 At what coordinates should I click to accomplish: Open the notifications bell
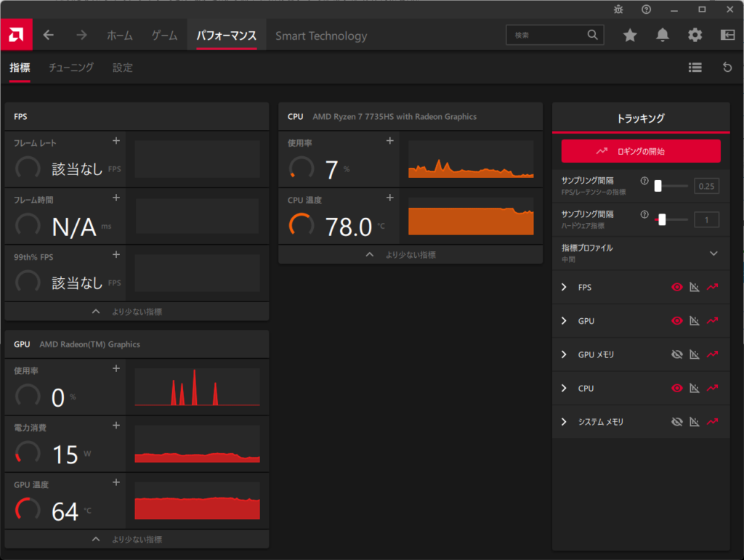(x=662, y=35)
